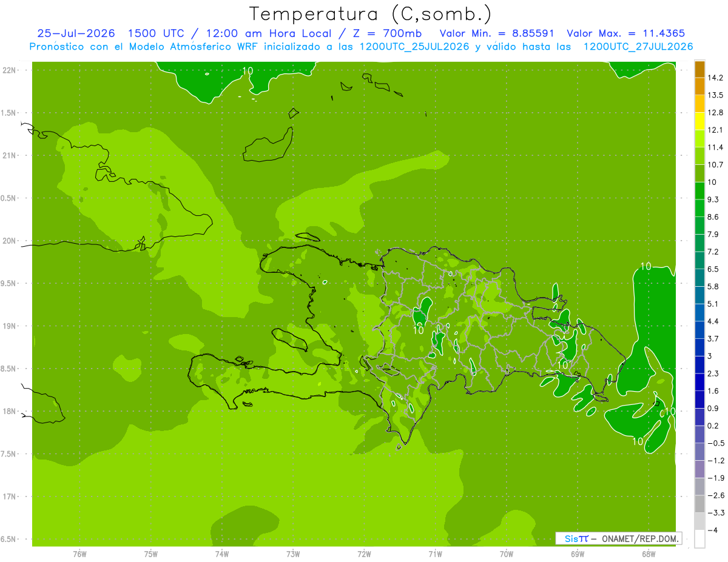The width and height of the screenshot is (728, 562).
Task: Click the "Valor Min. = 8.85591" readout
Action: tap(497, 33)
